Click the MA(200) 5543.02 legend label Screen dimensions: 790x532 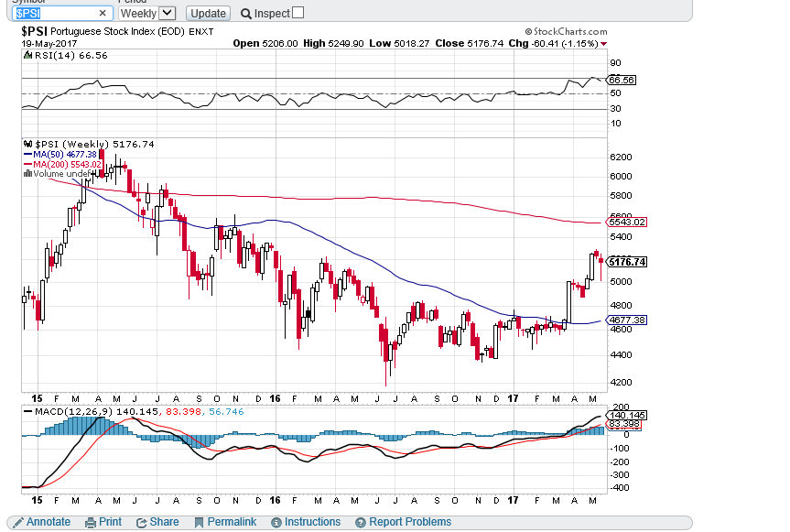pyautogui.click(x=68, y=164)
